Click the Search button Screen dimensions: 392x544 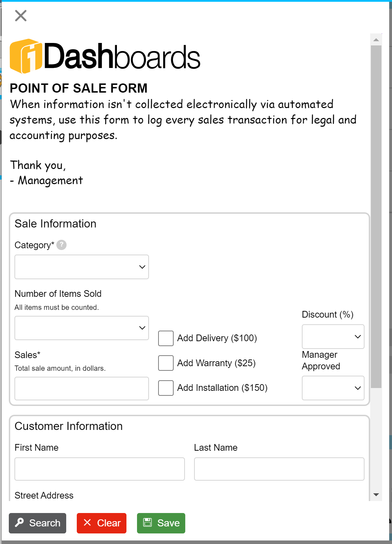(x=37, y=523)
